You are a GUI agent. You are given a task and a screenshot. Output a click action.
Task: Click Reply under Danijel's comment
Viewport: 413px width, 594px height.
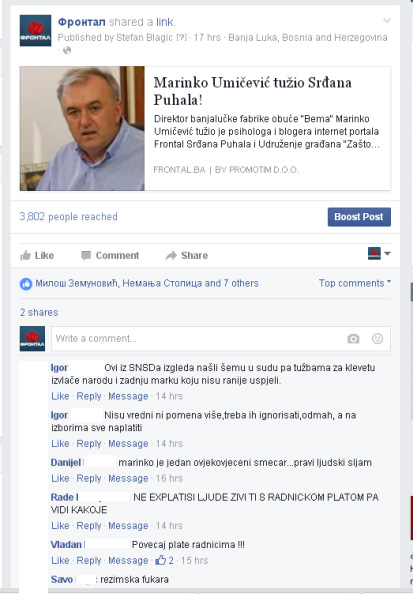89,478
